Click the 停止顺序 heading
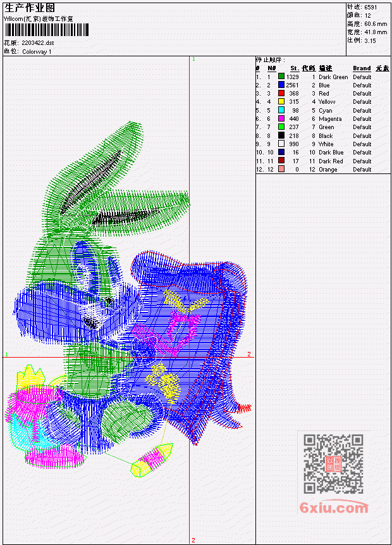 271,60
